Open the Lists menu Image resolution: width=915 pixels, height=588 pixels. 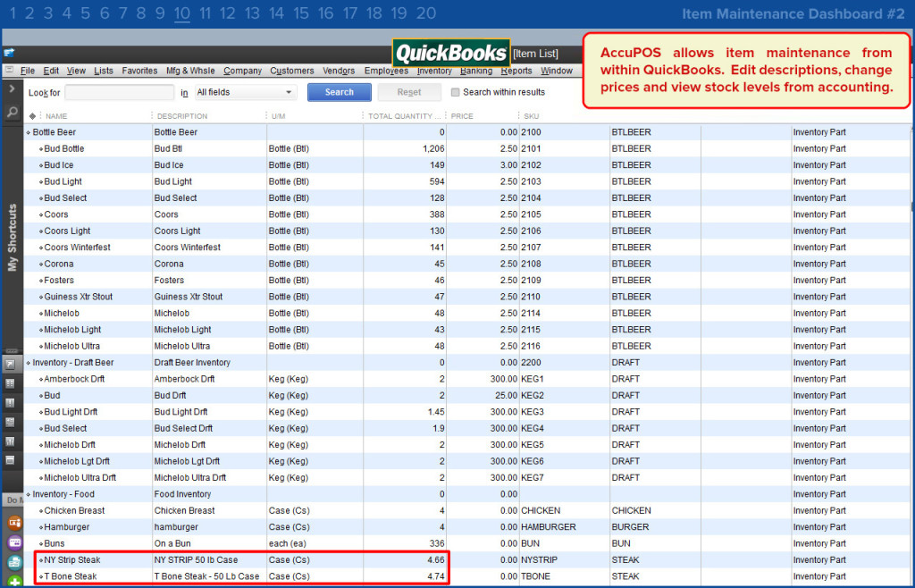[x=104, y=71]
